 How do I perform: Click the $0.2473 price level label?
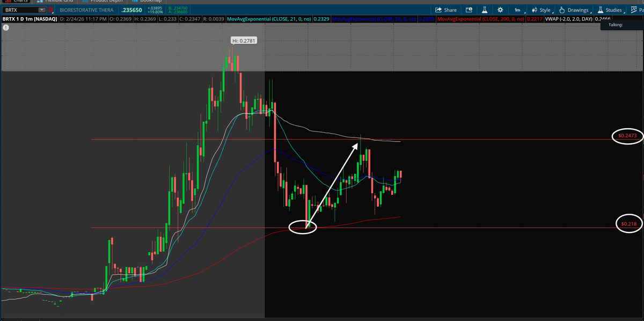627,136
